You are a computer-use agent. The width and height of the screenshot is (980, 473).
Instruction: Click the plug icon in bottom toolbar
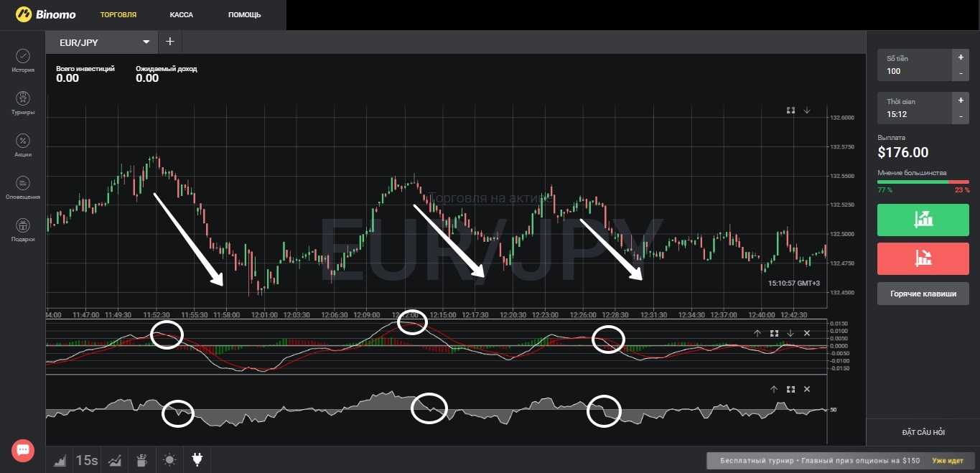coord(197,460)
